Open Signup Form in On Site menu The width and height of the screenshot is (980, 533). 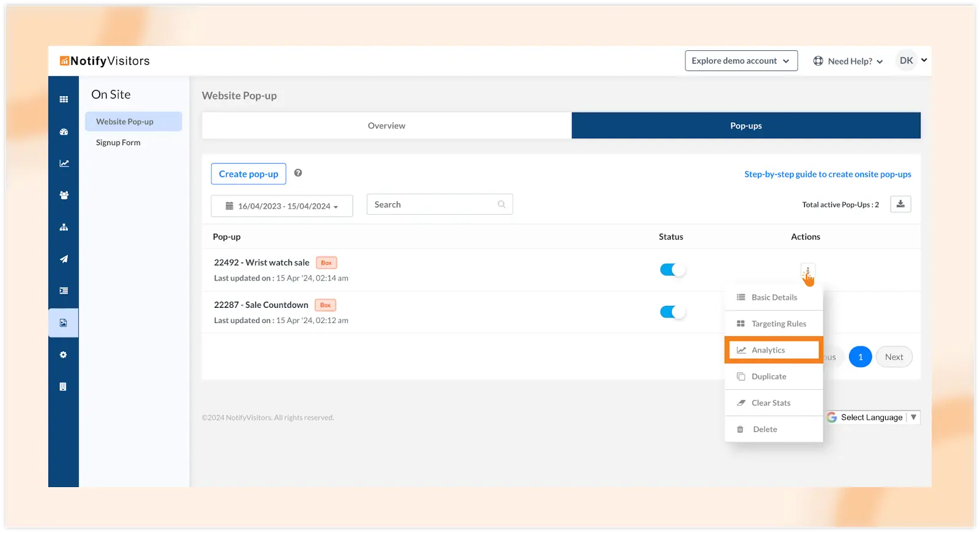point(118,143)
